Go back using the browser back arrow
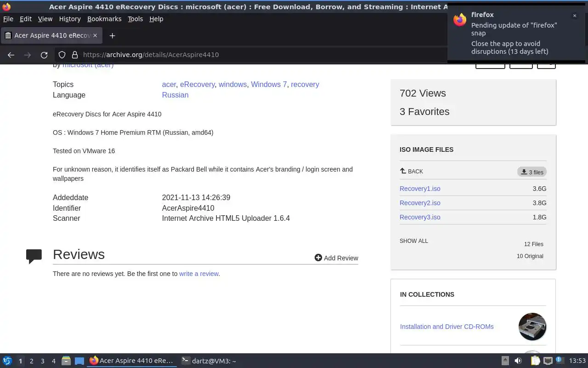Image resolution: width=588 pixels, height=368 pixels. [11, 55]
